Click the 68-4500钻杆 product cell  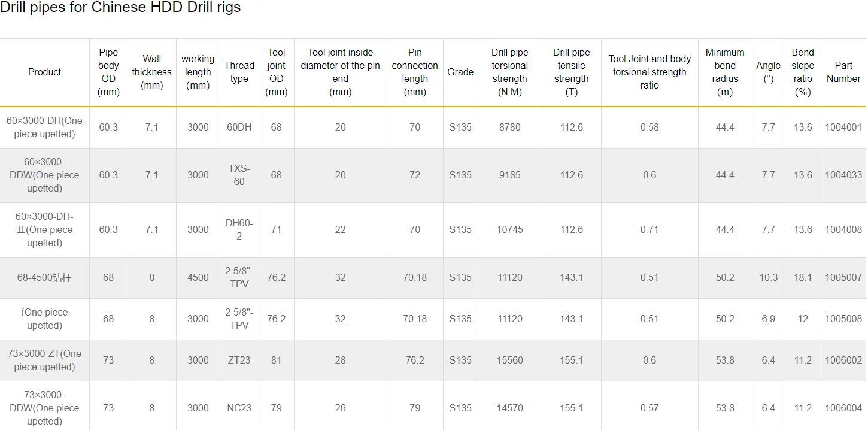click(45, 277)
